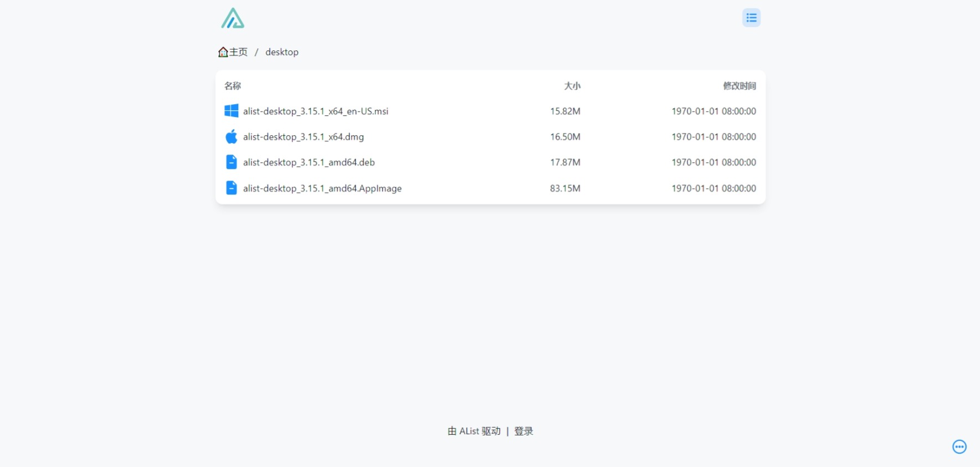Sort files by 名称 column header
The height and width of the screenshot is (467, 980).
pyautogui.click(x=233, y=86)
